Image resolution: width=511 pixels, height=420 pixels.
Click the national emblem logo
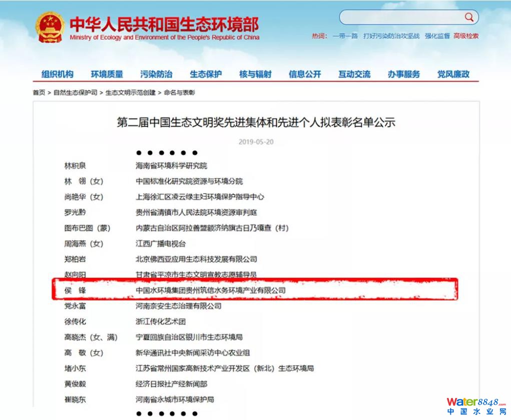[50, 27]
